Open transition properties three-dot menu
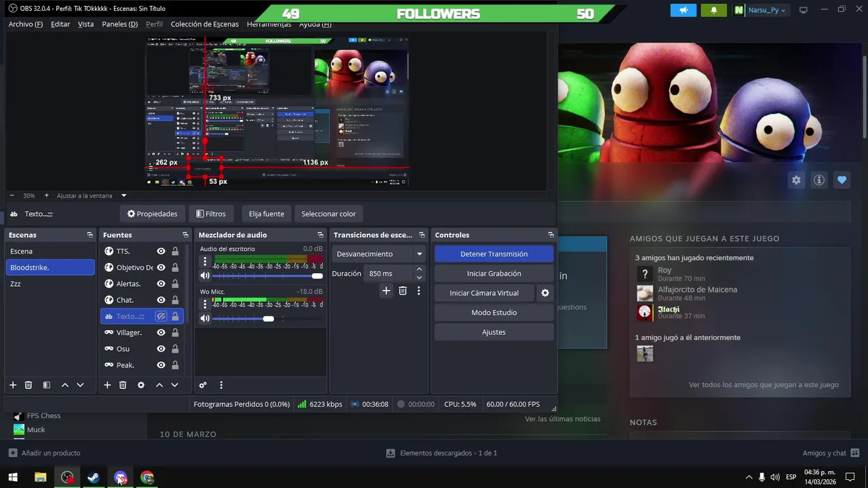 pos(418,291)
